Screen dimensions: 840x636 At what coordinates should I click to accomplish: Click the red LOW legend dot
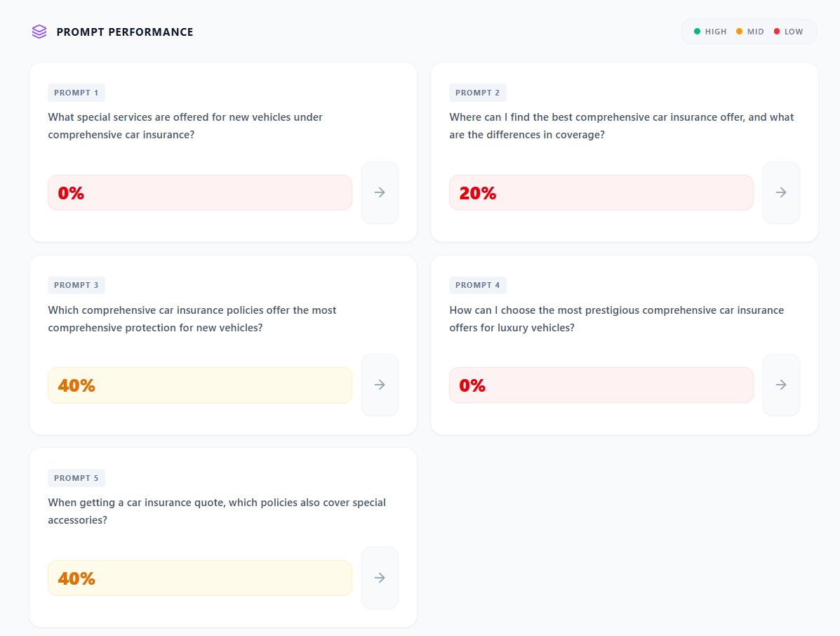(776, 31)
